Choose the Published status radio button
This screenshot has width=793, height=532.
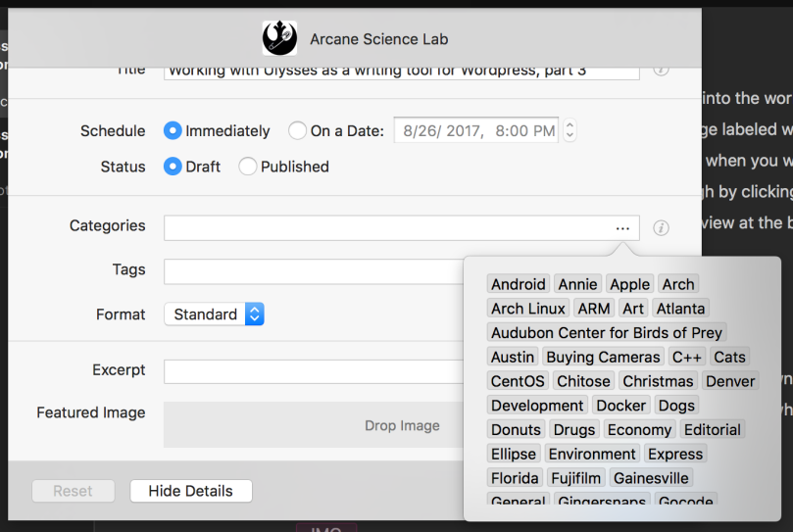247,167
